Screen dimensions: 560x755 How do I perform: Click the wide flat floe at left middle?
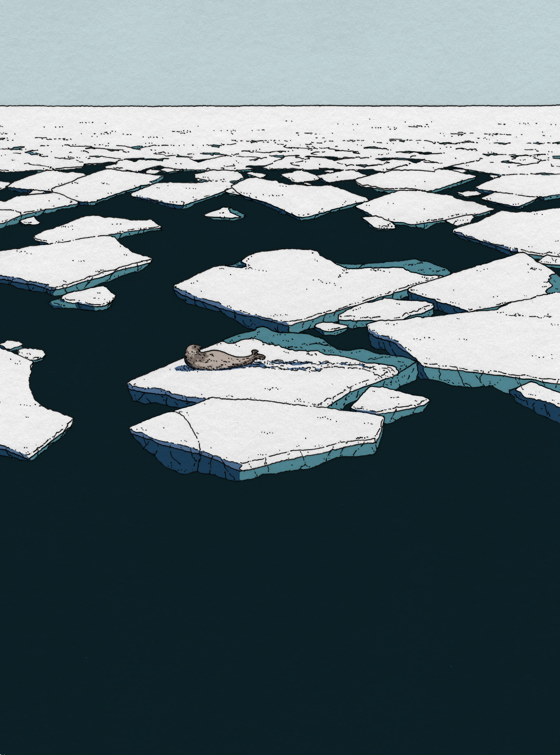(x=68, y=263)
